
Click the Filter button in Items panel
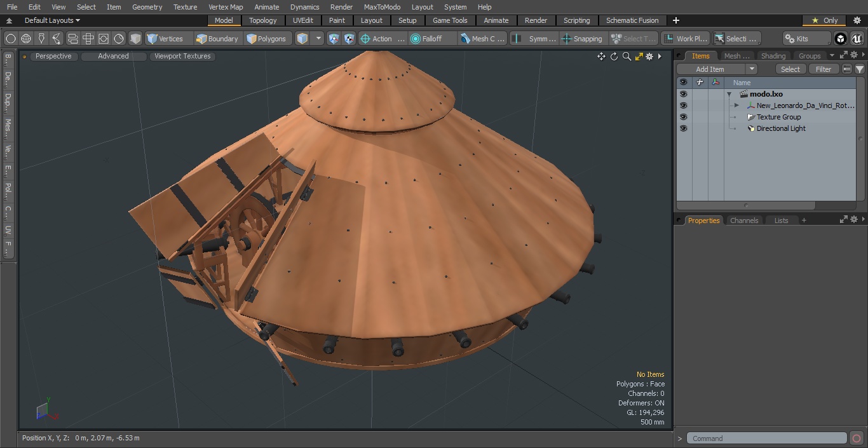[824, 69]
